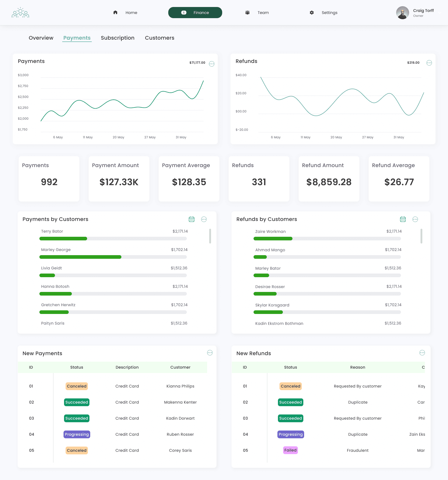The height and width of the screenshot is (480, 448).
Task: Open more options on the Payments chart
Action: 212,64
